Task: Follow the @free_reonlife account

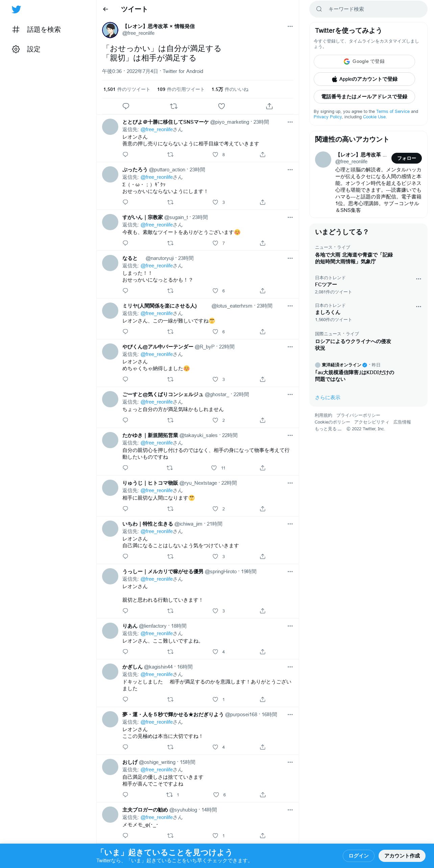Action: (406, 158)
